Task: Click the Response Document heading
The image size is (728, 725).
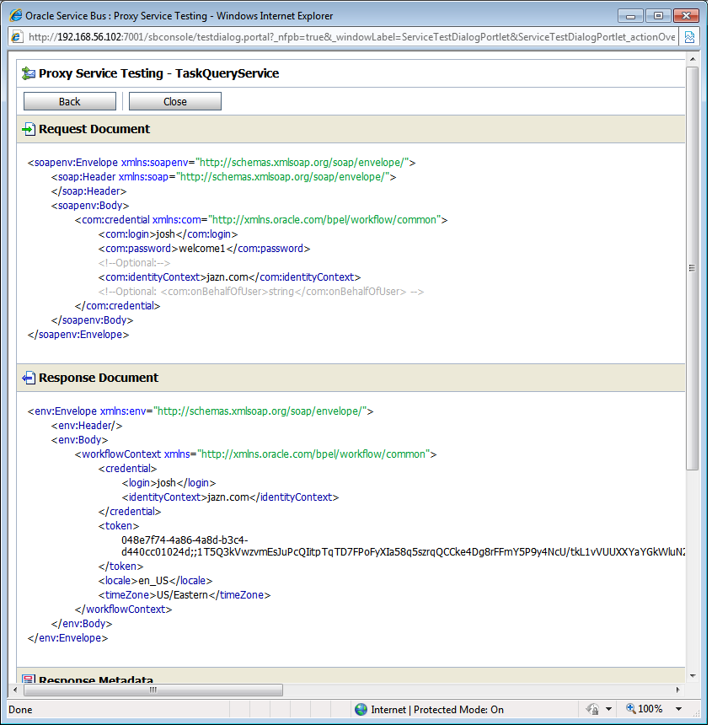Action: pyautogui.click(x=99, y=378)
